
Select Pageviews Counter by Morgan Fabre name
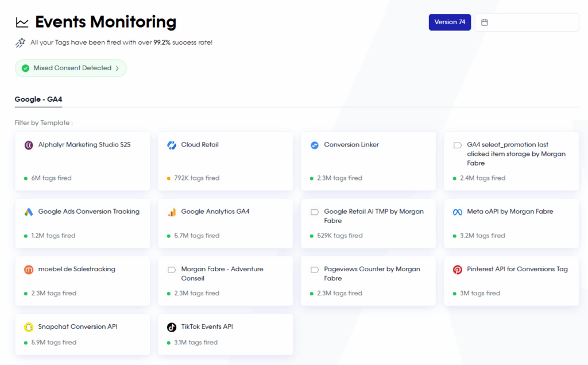coord(372,274)
